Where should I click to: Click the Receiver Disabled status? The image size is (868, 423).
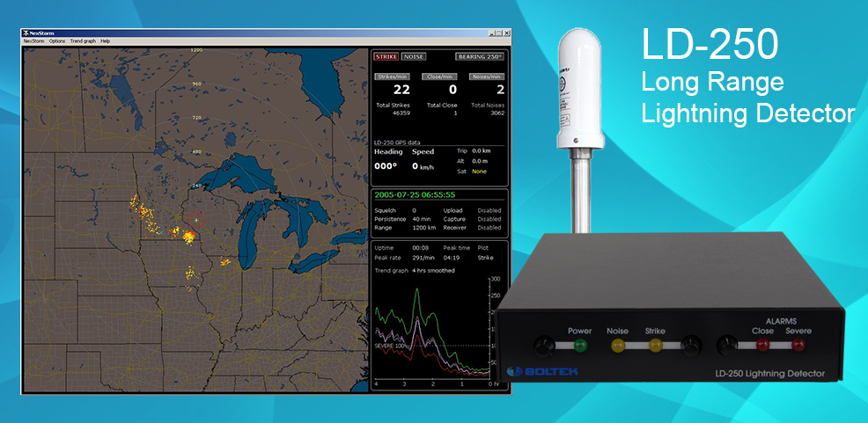[490, 227]
